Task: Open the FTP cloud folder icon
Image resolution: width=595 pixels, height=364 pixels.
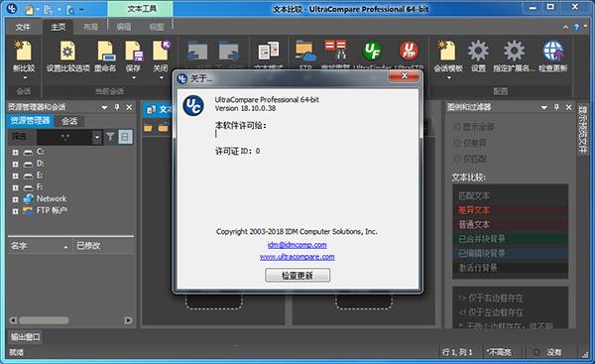Action: pyautogui.click(x=305, y=52)
